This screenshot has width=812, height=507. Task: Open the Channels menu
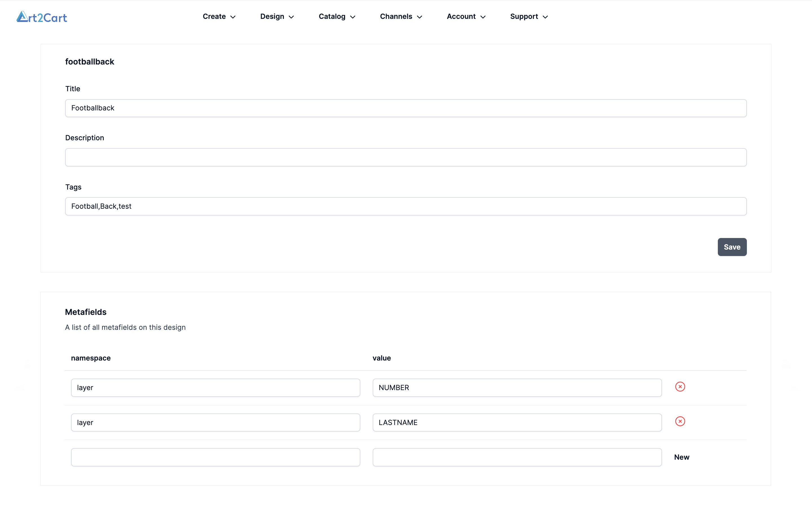[x=401, y=16]
